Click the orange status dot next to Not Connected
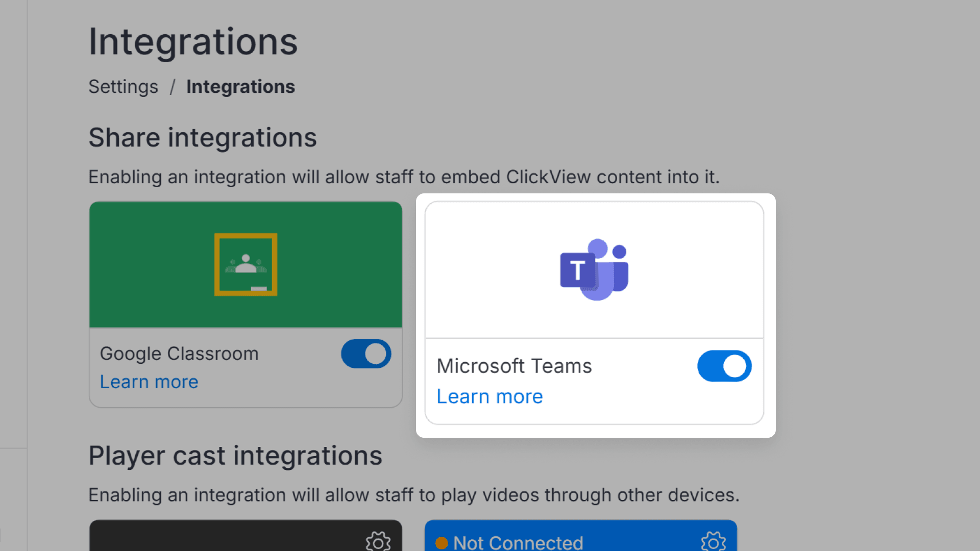The image size is (980, 551). click(x=441, y=543)
